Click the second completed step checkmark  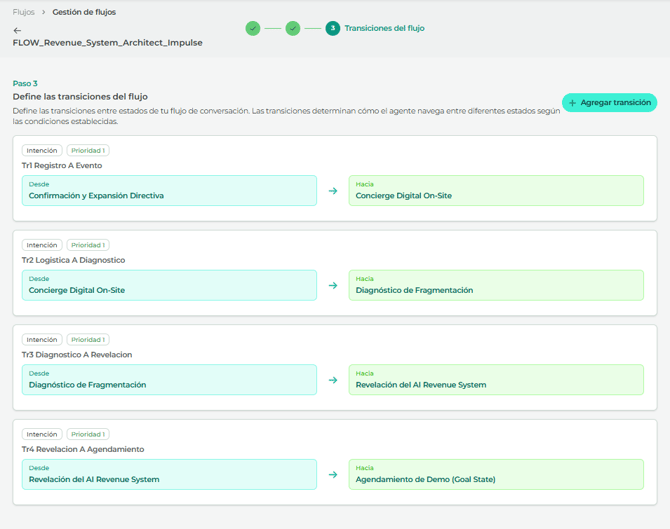tap(293, 28)
